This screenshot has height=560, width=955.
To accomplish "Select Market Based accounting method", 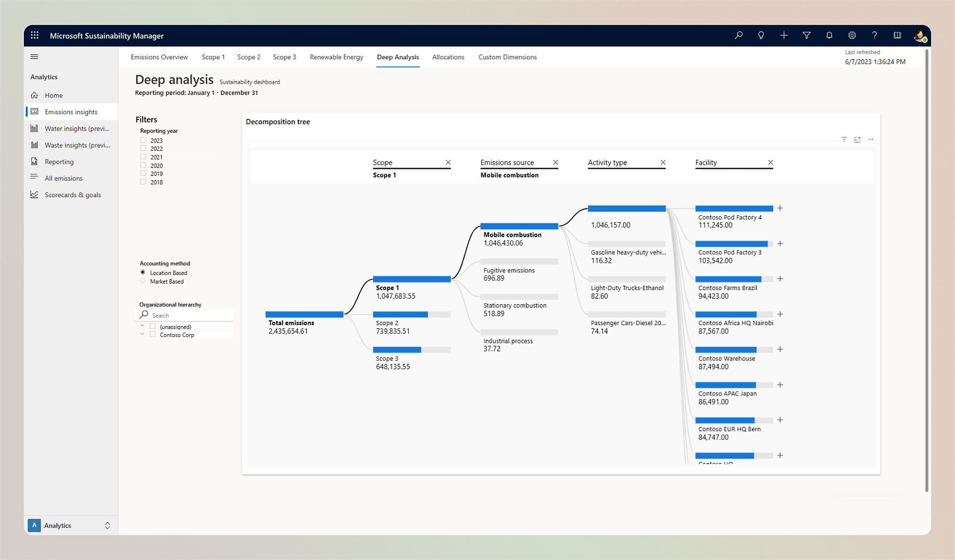I will tap(143, 281).
